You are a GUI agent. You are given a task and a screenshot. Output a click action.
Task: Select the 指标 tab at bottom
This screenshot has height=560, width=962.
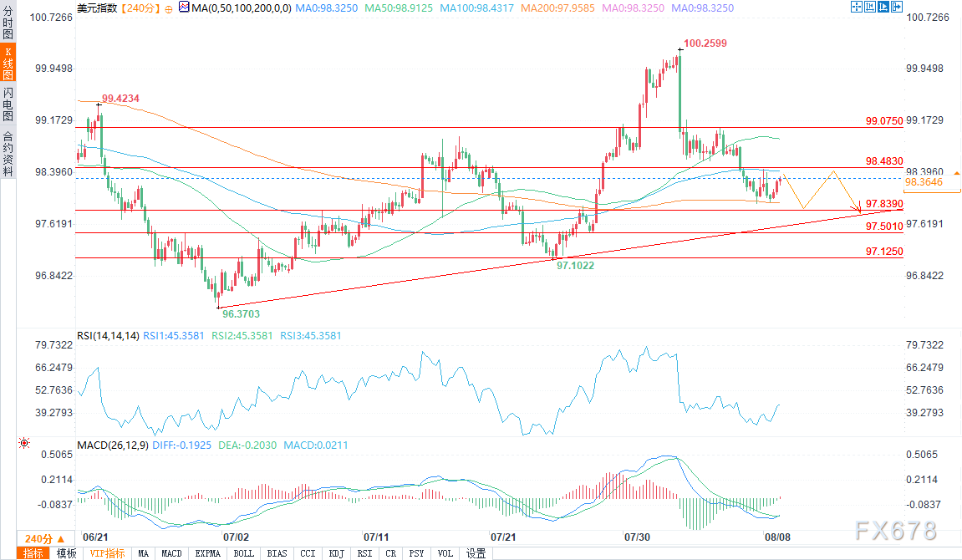(x=33, y=553)
